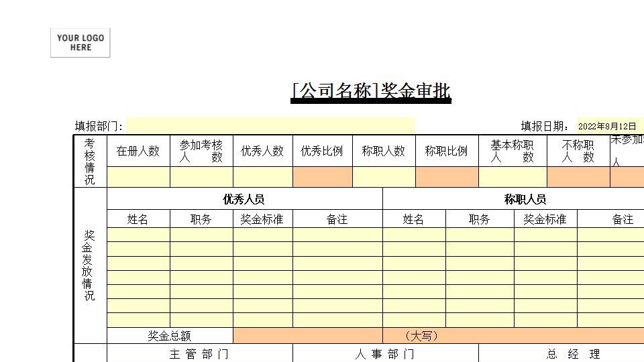Click first 奖金标准 input cell under 优秀人员
This screenshot has width=644, height=362.
point(262,235)
